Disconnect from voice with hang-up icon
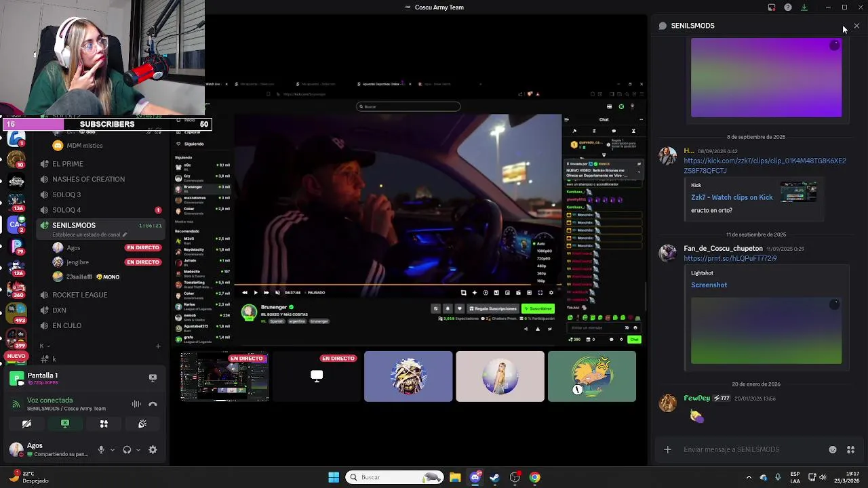 pos(153,404)
